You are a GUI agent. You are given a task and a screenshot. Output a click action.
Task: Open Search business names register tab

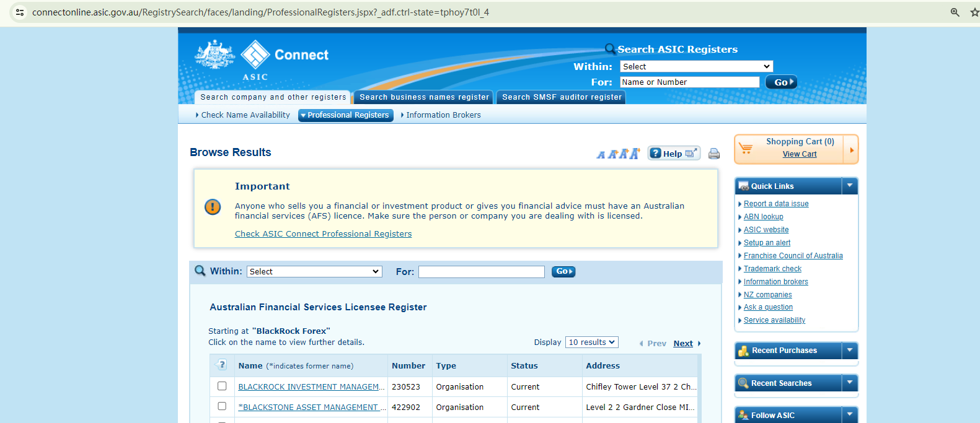(424, 97)
